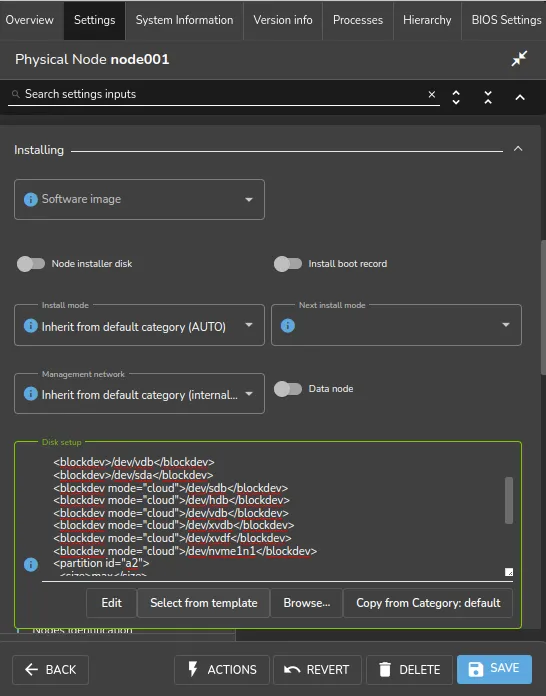Click the DELETE button

point(409,669)
